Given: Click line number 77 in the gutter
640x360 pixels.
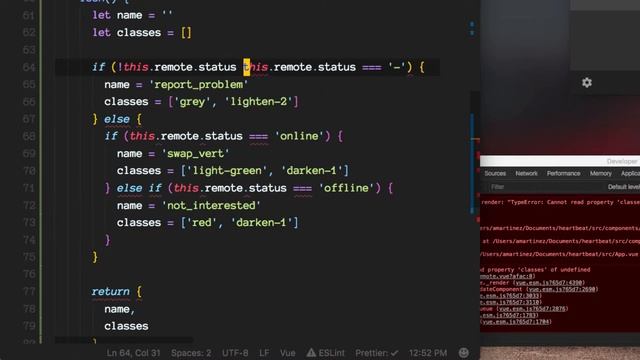Looking at the screenshot, I should pyautogui.click(x=29, y=291).
